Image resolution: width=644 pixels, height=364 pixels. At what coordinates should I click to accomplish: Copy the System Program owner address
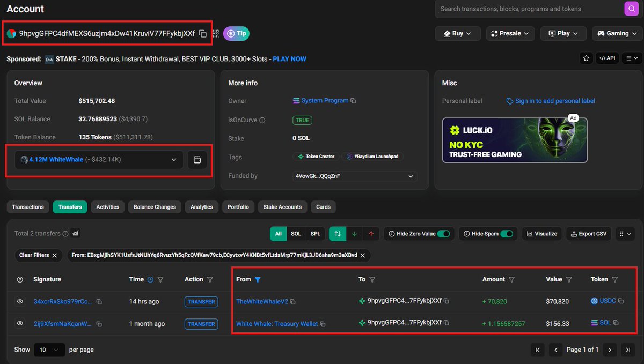[353, 101]
